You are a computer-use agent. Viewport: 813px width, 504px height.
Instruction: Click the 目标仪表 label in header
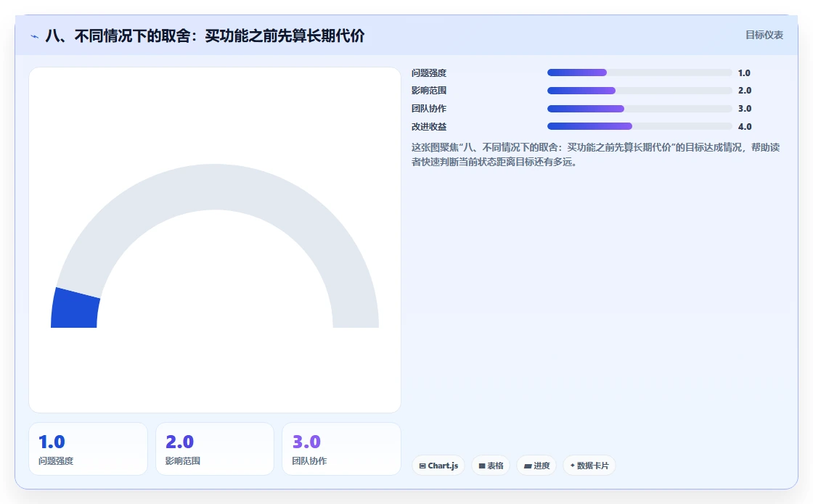pyautogui.click(x=764, y=36)
